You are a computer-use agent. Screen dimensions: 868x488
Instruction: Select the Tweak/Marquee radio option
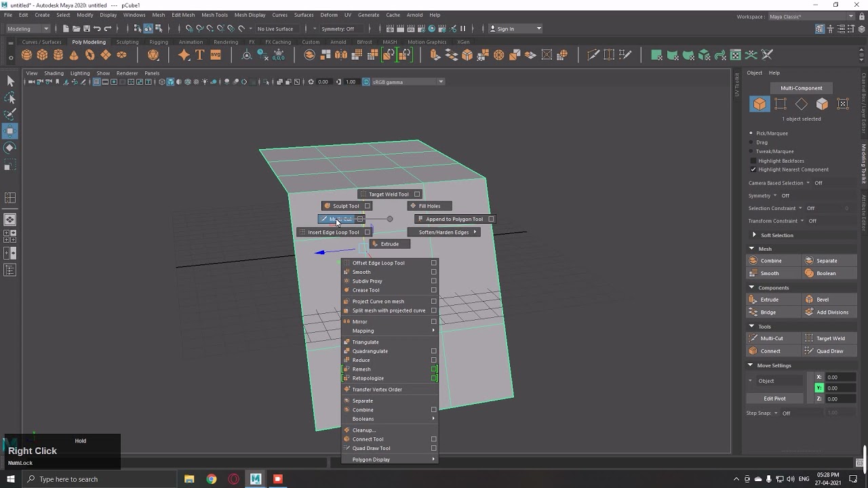[x=751, y=151]
